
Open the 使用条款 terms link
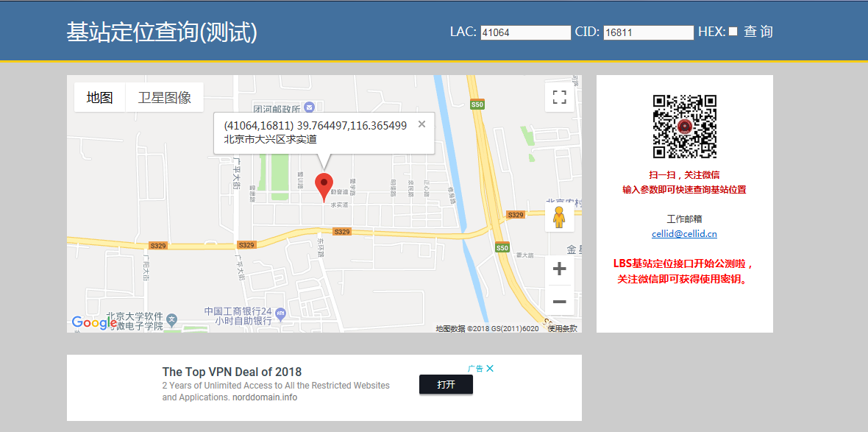click(563, 328)
